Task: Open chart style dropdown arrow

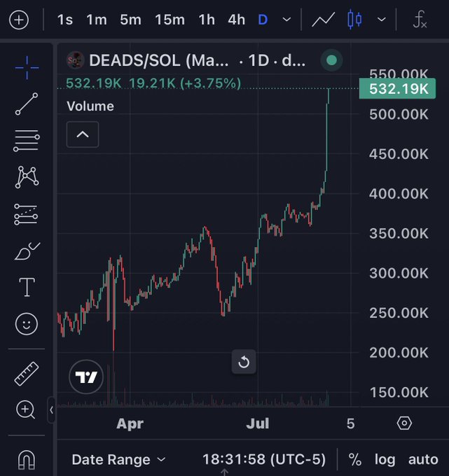Action: point(382,20)
